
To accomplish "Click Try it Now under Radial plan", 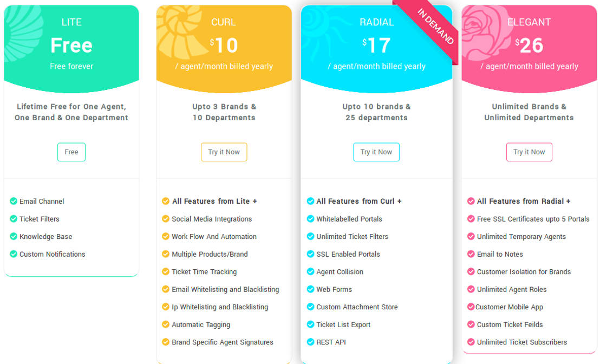I will (x=376, y=152).
